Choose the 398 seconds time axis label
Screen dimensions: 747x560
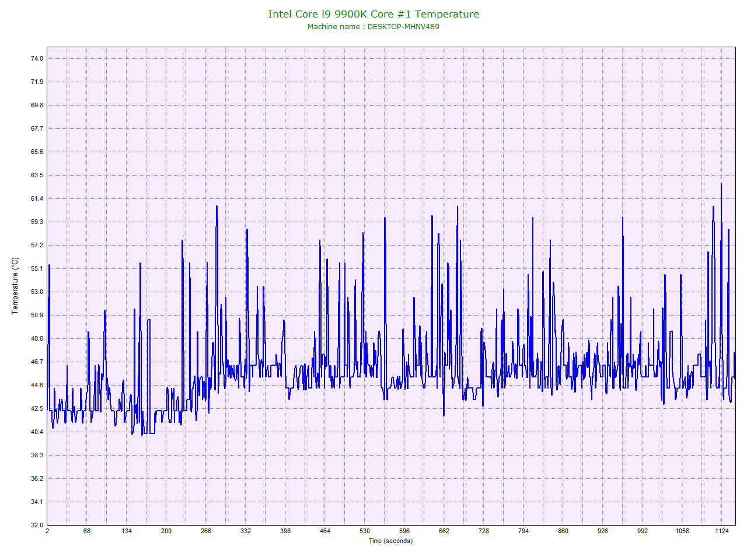tap(285, 531)
